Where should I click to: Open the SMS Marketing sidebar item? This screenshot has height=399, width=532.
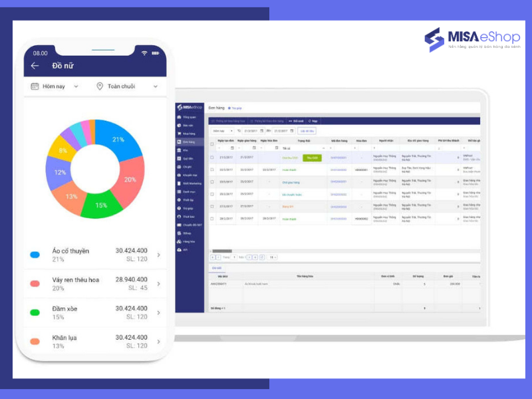point(190,184)
